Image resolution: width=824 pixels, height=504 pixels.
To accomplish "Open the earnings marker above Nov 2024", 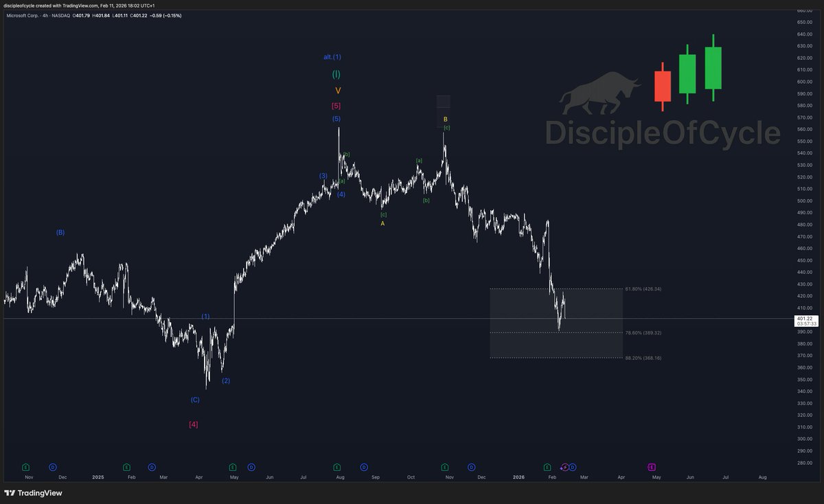I will coord(26,467).
